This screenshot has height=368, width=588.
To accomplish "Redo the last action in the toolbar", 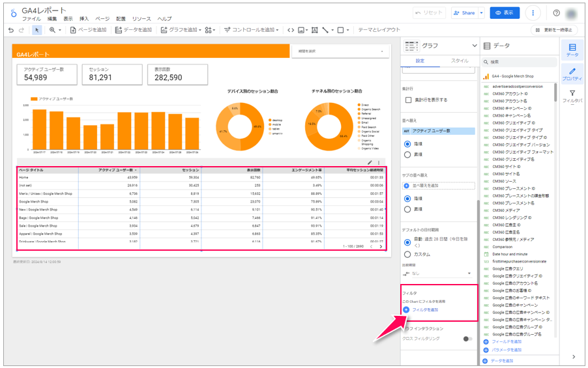I will 22,30.
